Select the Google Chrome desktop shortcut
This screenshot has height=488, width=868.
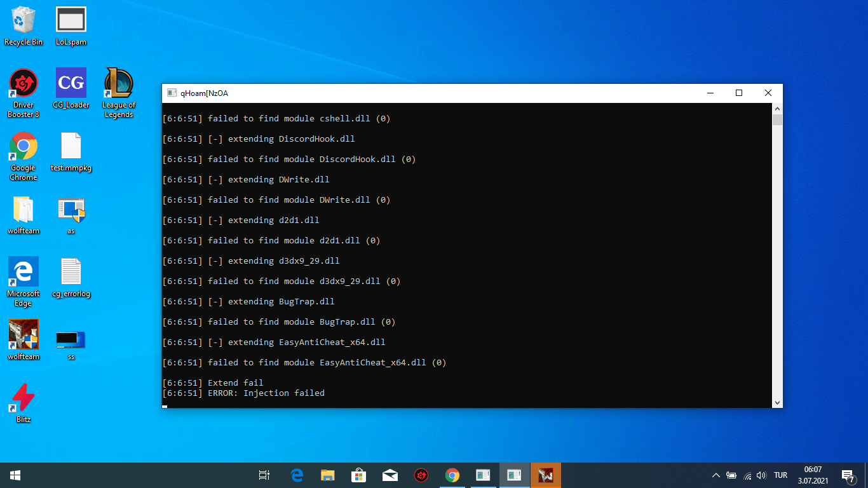(x=24, y=156)
